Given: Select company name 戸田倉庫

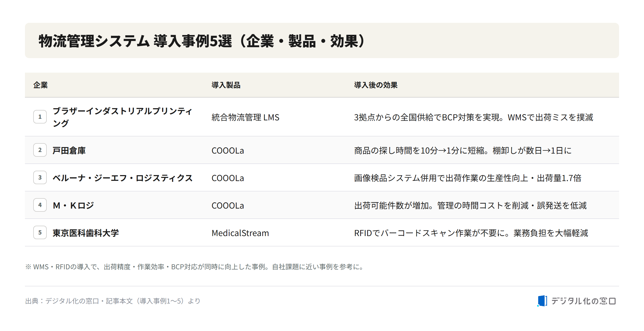Looking at the screenshot, I should pos(69,150).
